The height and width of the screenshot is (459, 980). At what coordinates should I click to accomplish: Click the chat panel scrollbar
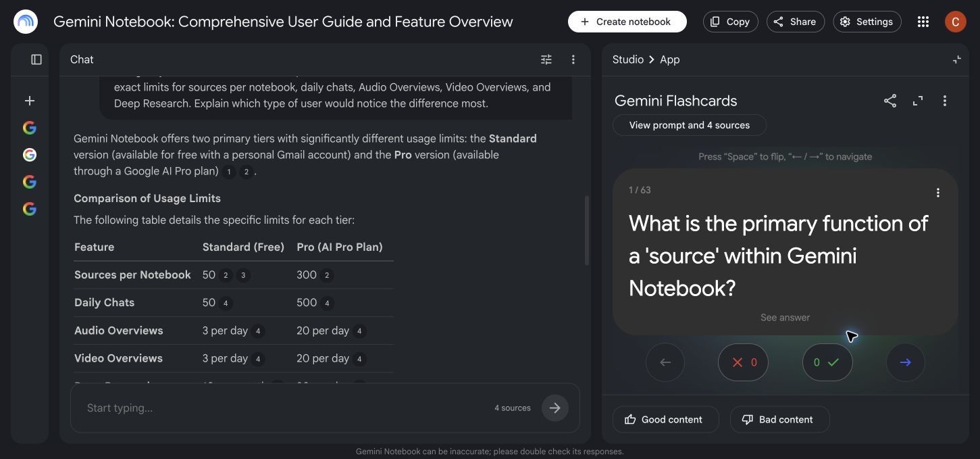point(586,231)
